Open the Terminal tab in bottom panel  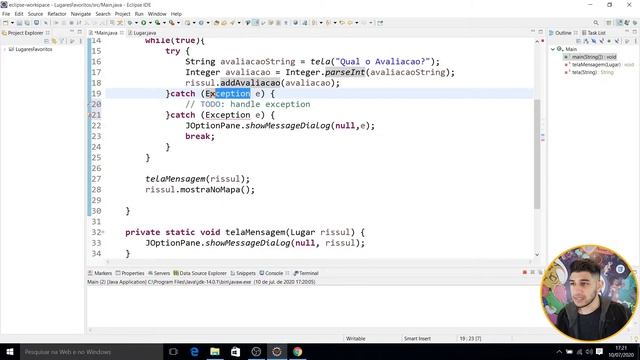(306, 273)
